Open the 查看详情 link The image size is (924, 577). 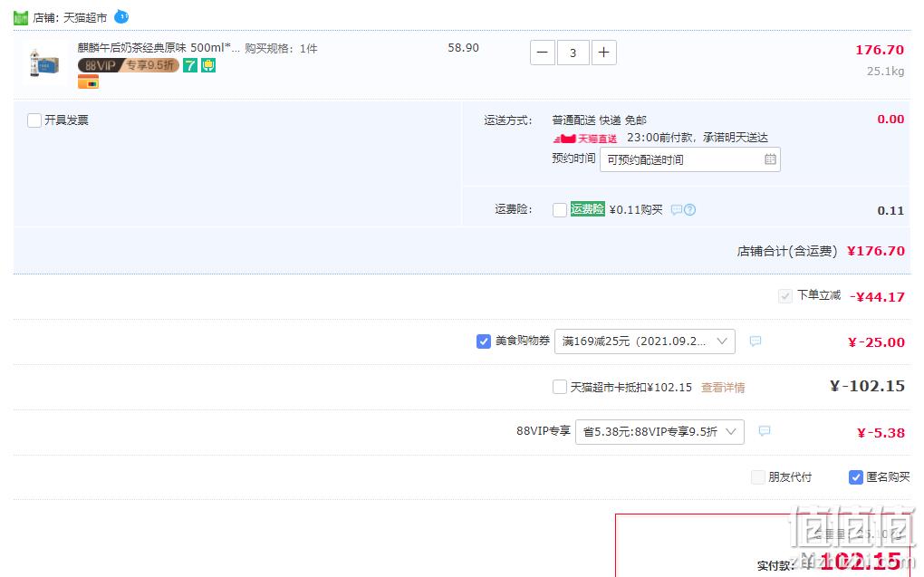(723, 387)
